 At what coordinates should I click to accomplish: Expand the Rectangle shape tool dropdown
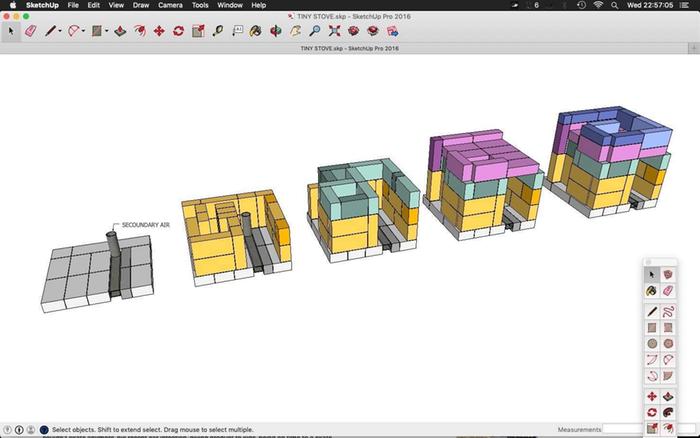pos(108,31)
